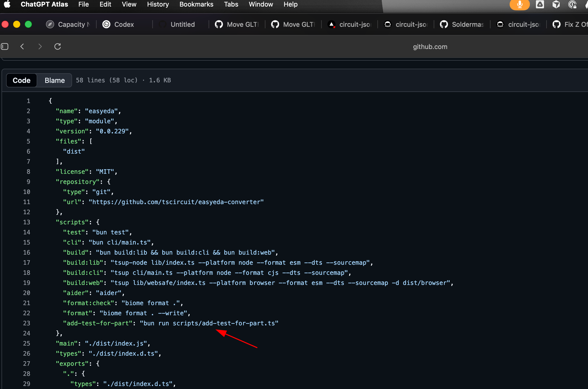Screen dimensions: 588x389
Task: Click the browser forward arrow
Action: 40,46
